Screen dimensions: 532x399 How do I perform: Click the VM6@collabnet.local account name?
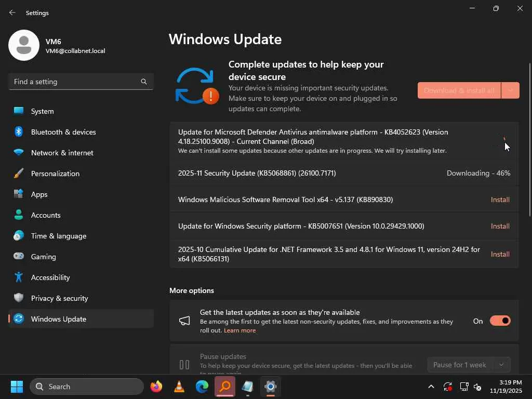click(x=75, y=51)
